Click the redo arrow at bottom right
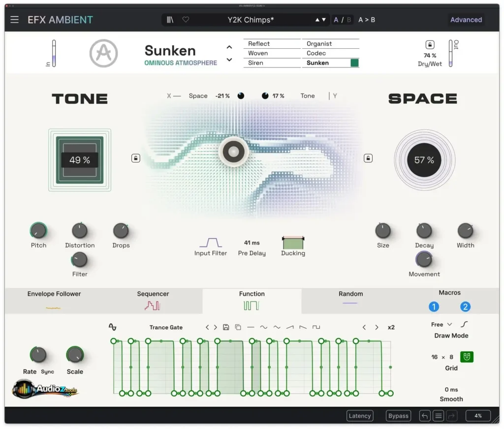Viewport: 504px width, 429px height. pos(451,416)
